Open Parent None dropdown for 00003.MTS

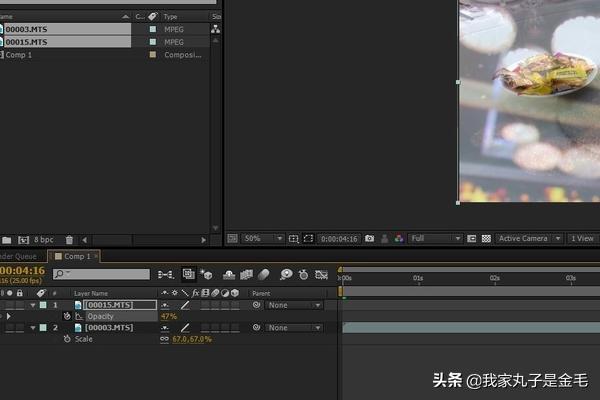coord(294,328)
